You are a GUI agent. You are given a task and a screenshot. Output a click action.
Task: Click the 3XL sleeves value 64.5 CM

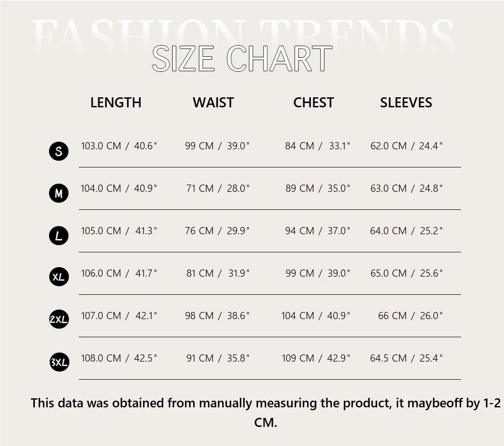[x=388, y=358]
